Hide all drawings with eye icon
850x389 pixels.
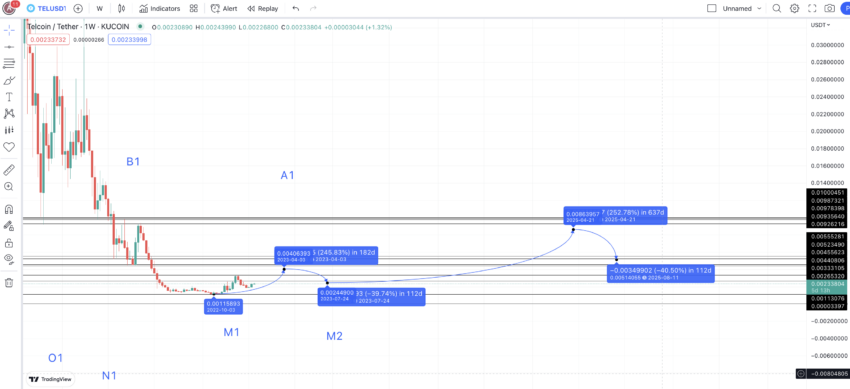[x=9, y=258]
